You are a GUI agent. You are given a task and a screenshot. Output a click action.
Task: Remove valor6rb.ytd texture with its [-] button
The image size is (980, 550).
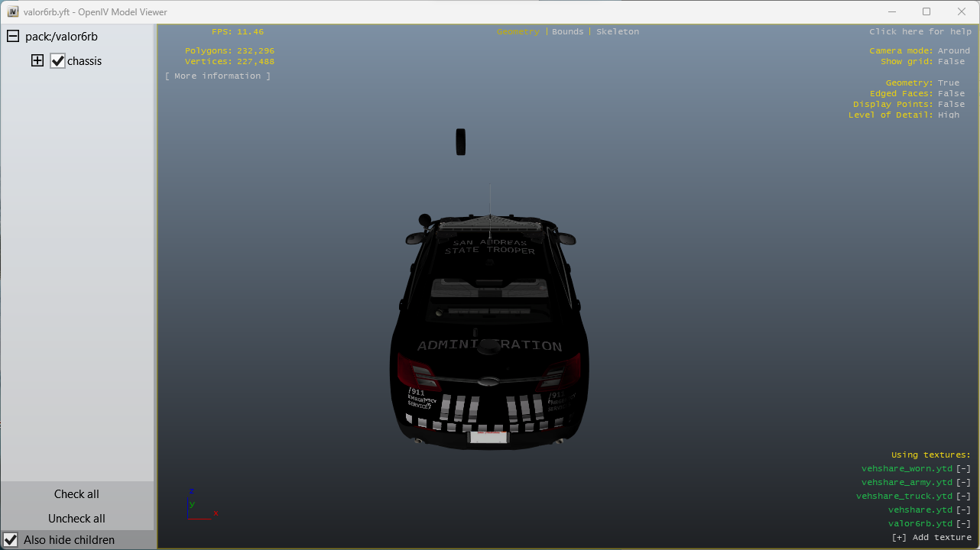(x=963, y=524)
